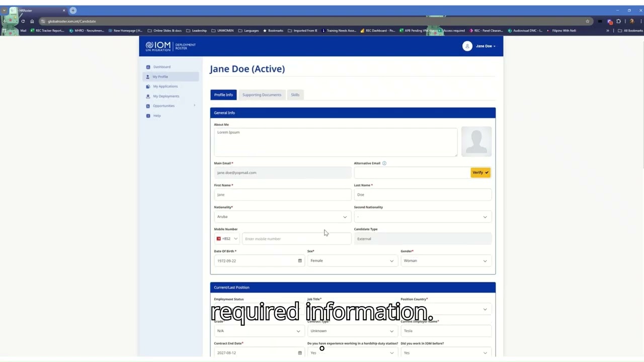Open the REC Tracker Report bookmark

tap(47, 31)
